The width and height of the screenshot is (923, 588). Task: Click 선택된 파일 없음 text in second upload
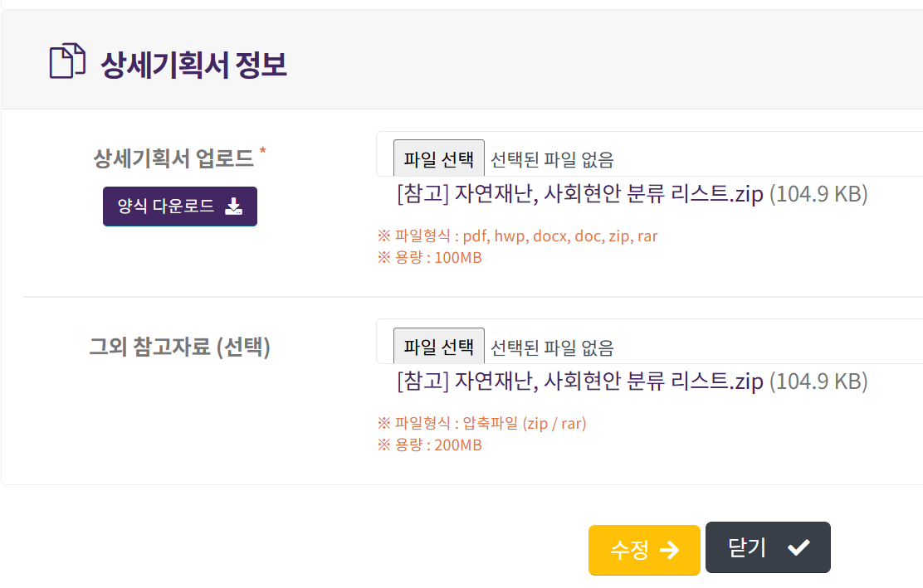click(x=552, y=348)
